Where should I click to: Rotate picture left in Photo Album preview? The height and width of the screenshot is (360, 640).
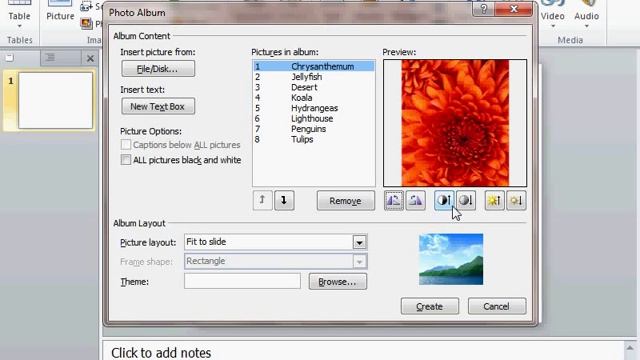[394, 200]
